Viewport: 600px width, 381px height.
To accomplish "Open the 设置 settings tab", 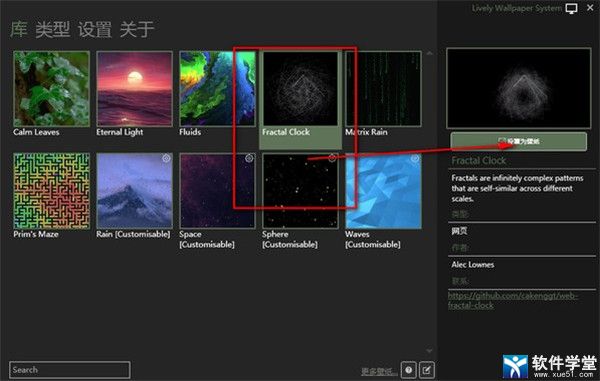I will pyautogui.click(x=95, y=29).
